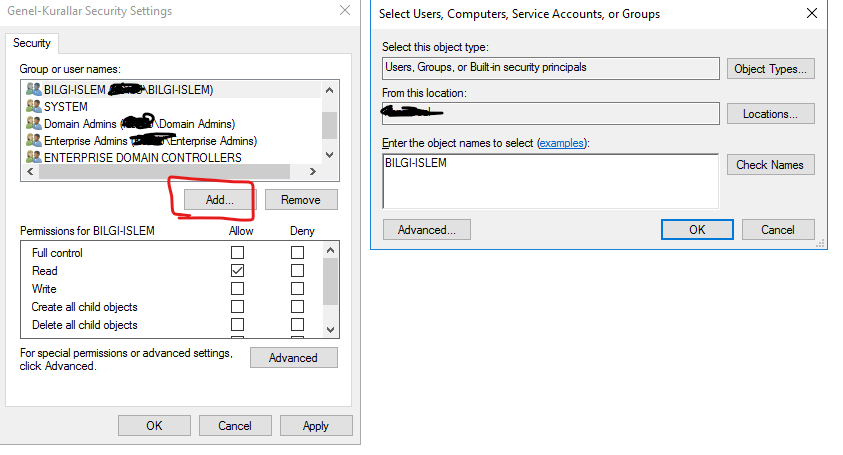Open Advanced... in Select Users dialog
This screenshot has width=843, height=455.
click(x=427, y=230)
